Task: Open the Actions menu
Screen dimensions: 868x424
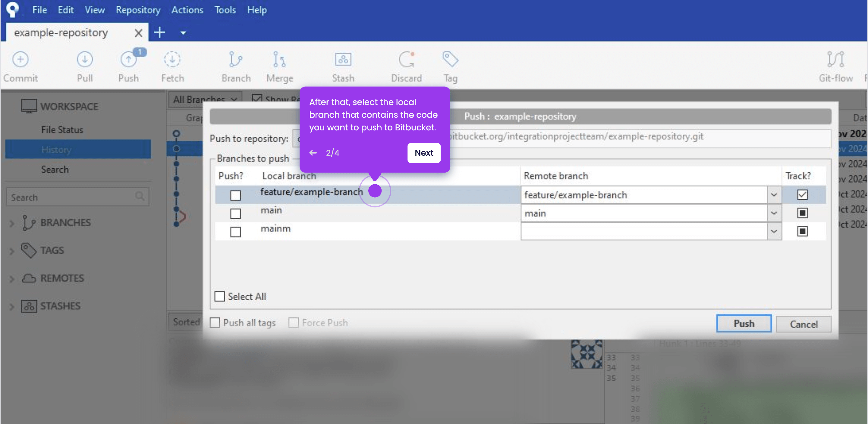Action: [x=187, y=10]
